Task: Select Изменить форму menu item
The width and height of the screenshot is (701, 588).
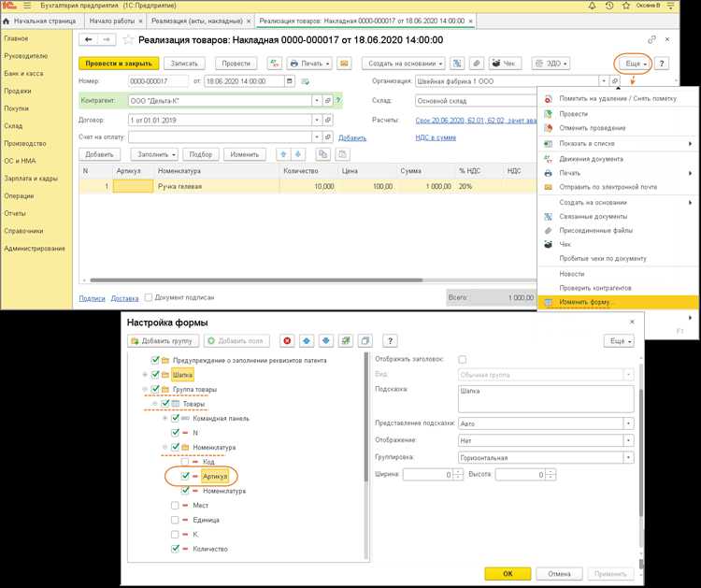Action: pos(586,303)
